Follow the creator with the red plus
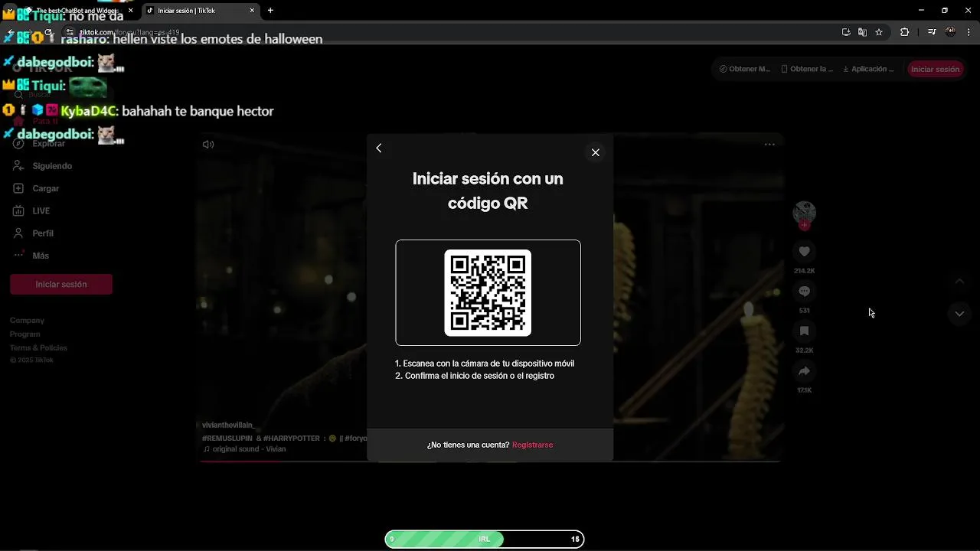This screenshot has width=980, height=551. tap(804, 225)
